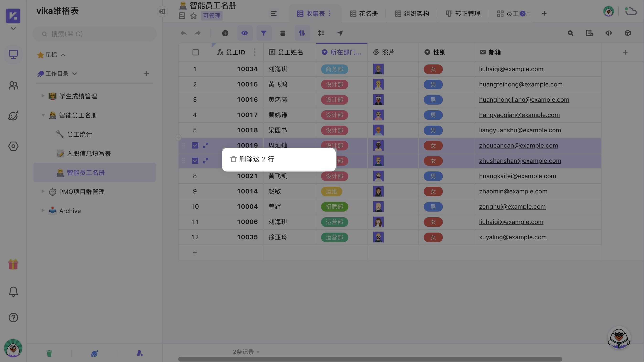This screenshot has height=362, width=644.
Task: Click the undo arrow icon
Action: click(183, 33)
